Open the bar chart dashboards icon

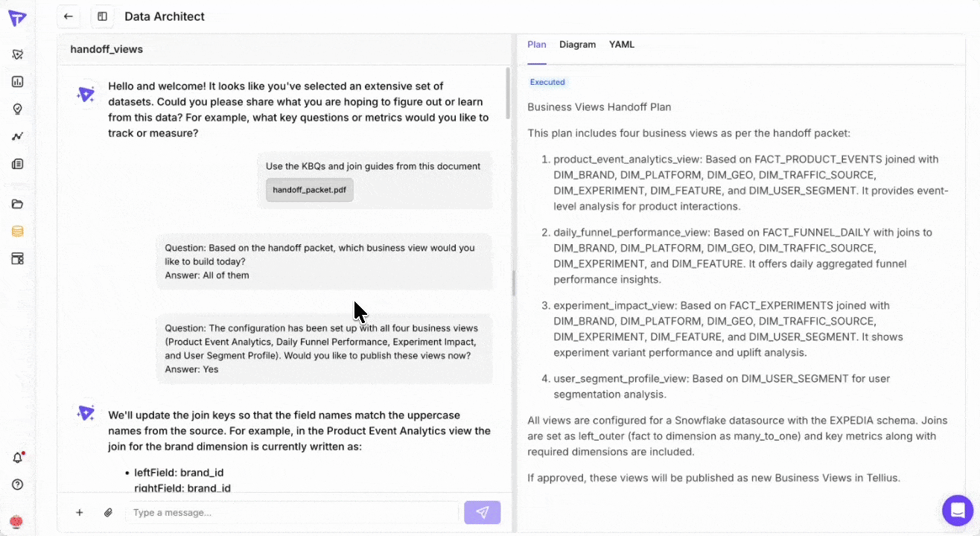[x=18, y=82]
